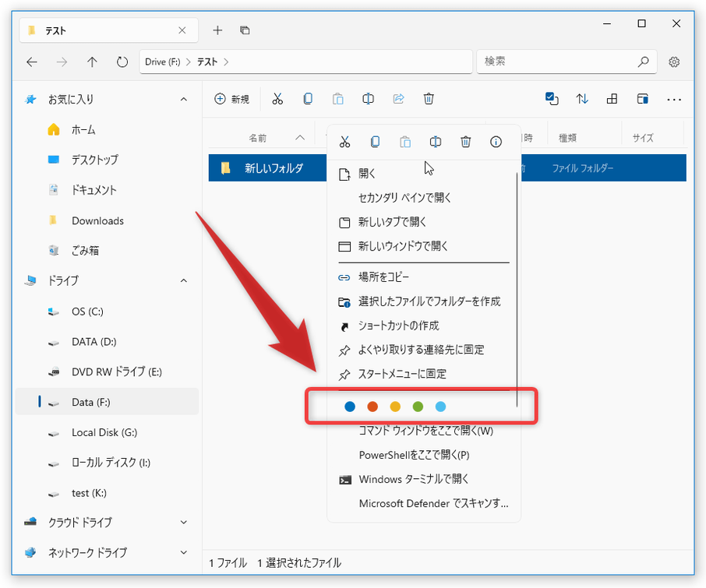Click the copy icon in the context menu
The image size is (706, 588).
375,143
